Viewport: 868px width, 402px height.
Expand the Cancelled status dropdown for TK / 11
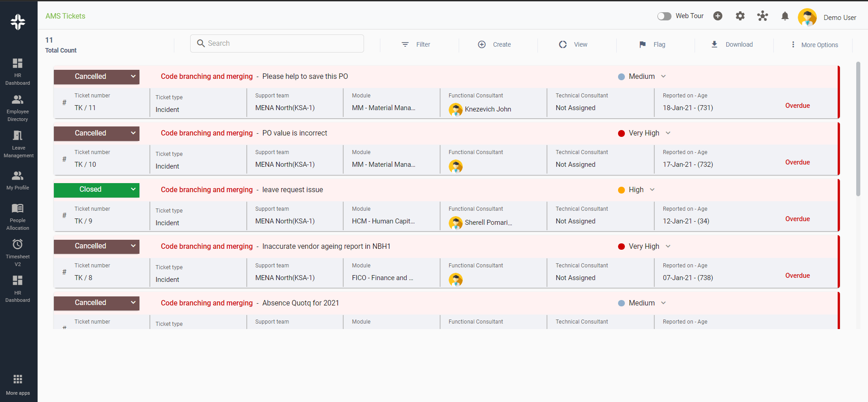(x=133, y=77)
